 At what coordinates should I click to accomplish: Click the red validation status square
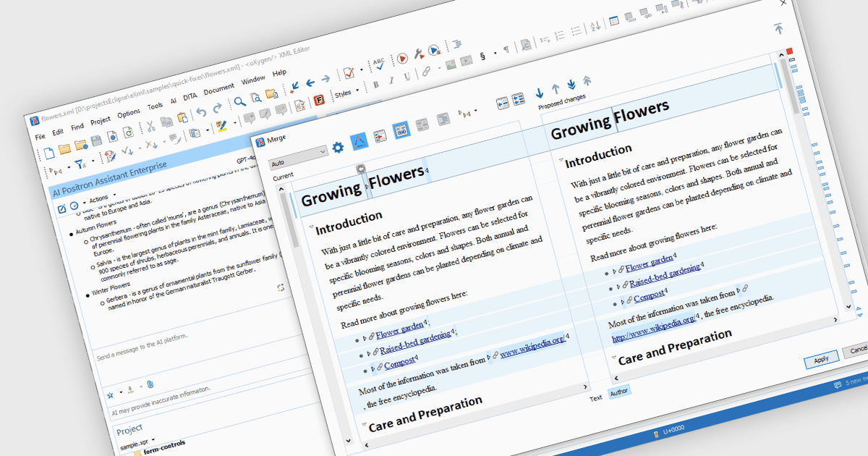(x=789, y=51)
